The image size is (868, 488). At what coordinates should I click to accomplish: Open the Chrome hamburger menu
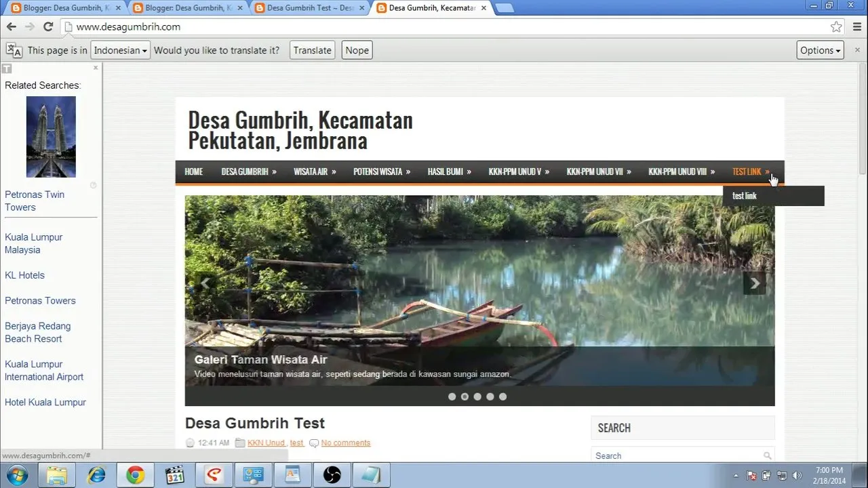click(x=857, y=27)
